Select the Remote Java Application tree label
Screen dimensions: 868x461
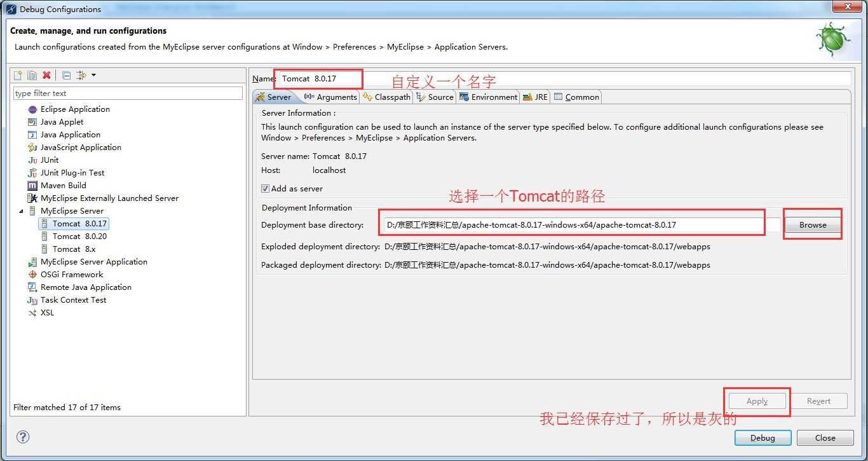(x=86, y=287)
